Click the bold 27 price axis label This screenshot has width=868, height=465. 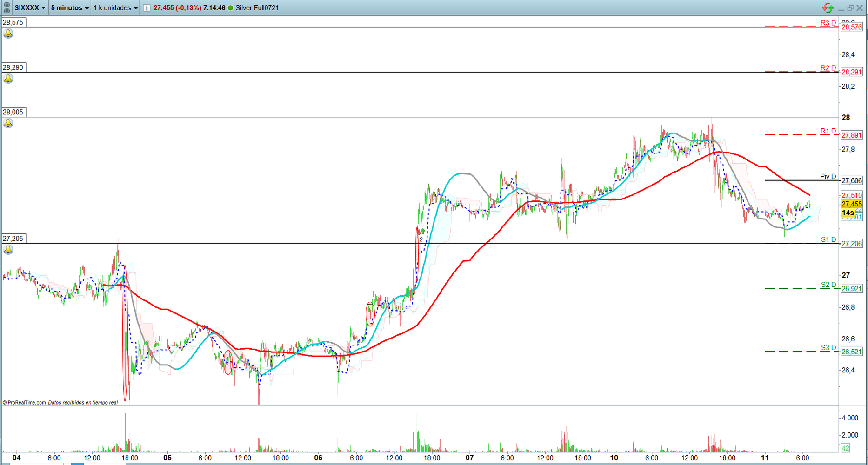click(846, 275)
